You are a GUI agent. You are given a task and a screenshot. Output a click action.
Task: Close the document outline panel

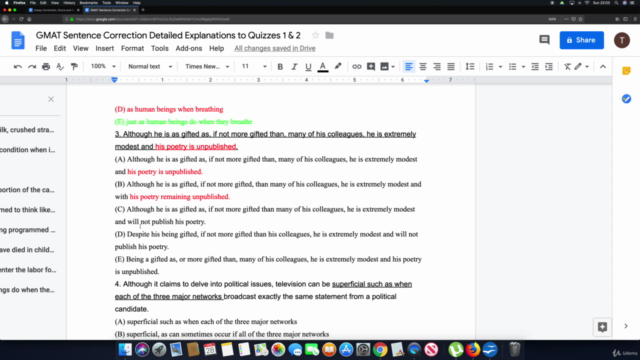(51, 99)
